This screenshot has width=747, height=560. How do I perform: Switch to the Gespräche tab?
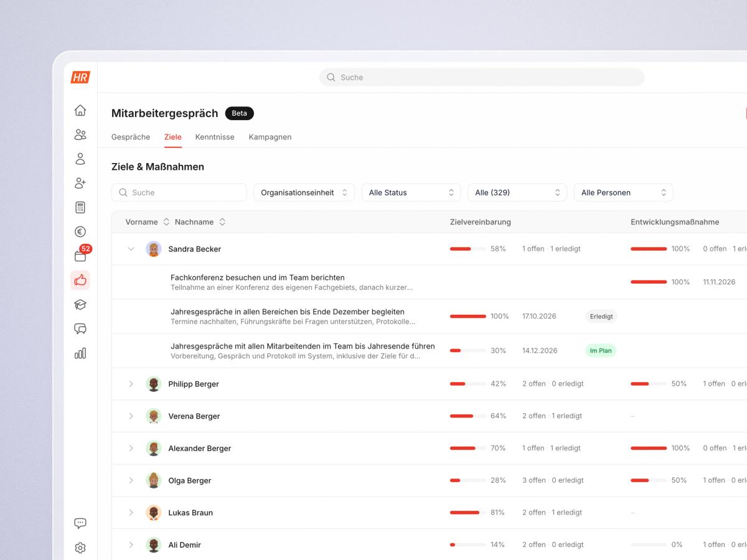[131, 137]
